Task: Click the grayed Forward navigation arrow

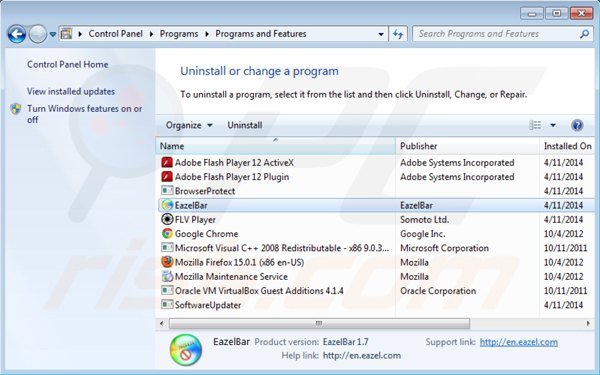Action: (38, 34)
